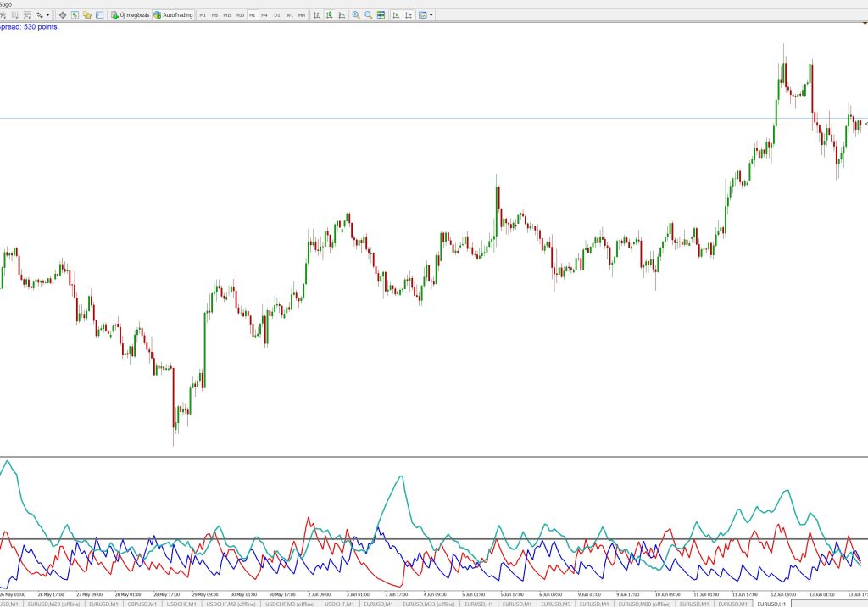Toggle the Terminal panel icon
This screenshot has width=868, height=607.
[100, 15]
